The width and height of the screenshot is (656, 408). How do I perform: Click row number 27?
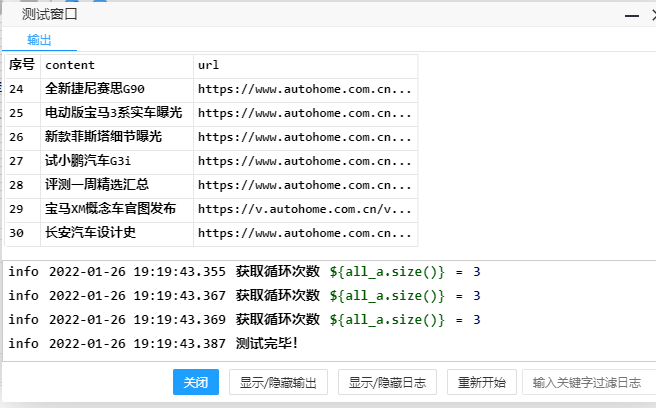point(23,162)
